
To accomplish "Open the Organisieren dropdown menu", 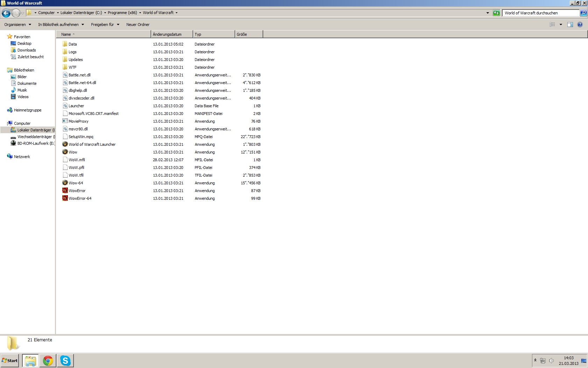I will tap(18, 25).
